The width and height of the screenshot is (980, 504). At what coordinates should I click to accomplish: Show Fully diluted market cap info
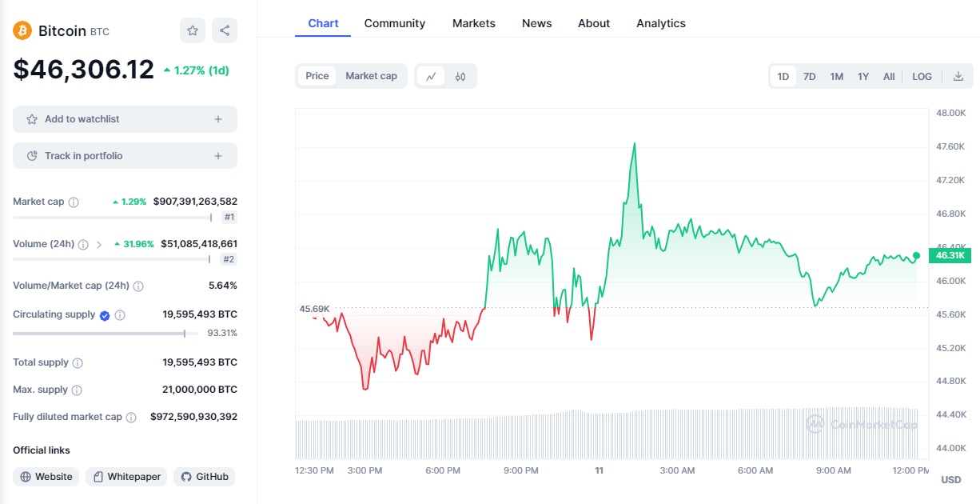point(131,418)
